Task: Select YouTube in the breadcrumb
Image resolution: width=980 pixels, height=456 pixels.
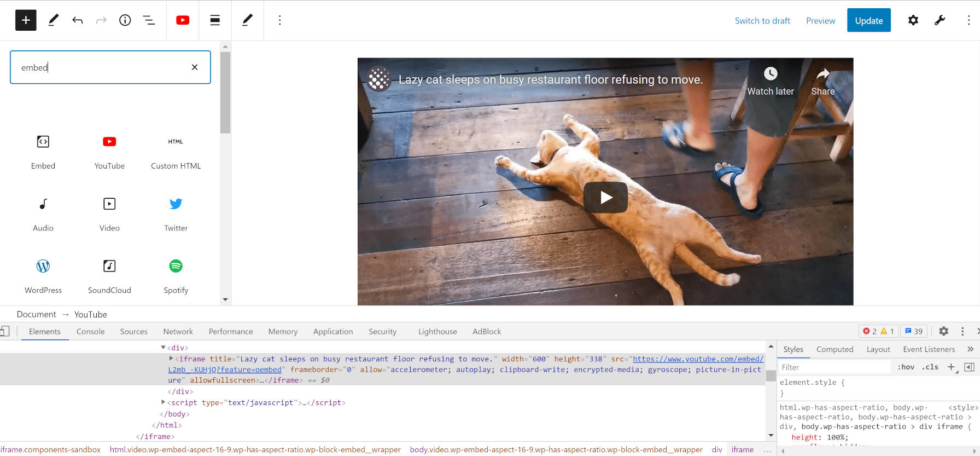Action: 91,314
